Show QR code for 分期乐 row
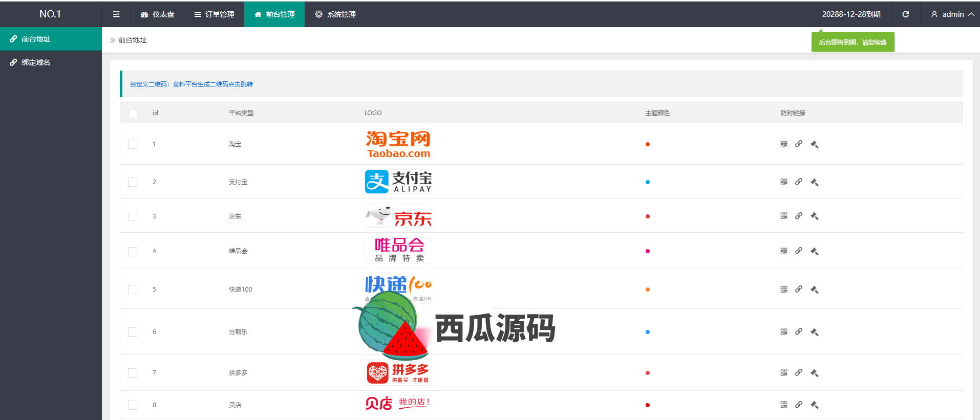 784,332
